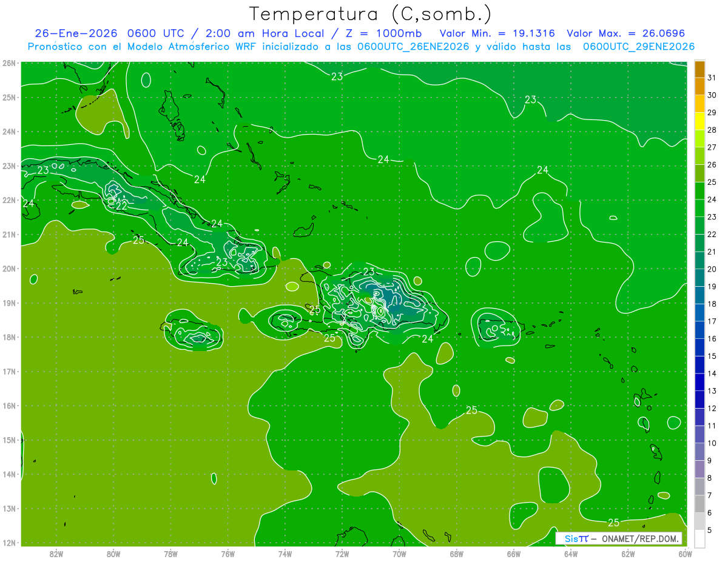Image resolution: width=728 pixels, height=562 pixels.
Task: Click the legend value 31
Action: tap(712, 78)
